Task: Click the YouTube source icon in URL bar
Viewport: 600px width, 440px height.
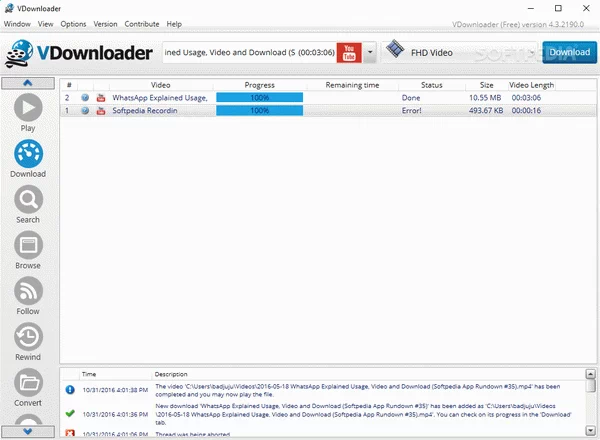Action: click(x=349, y=52)
